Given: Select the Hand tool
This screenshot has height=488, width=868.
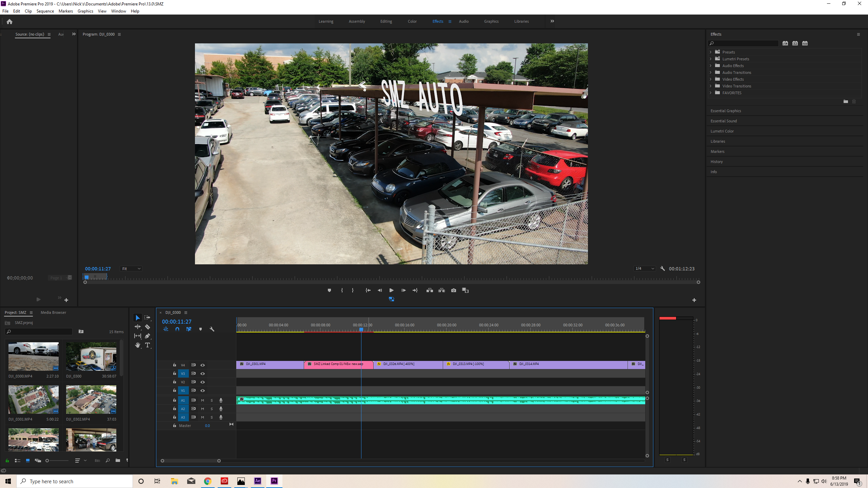Looking at the screenshot, I should 138,345.
